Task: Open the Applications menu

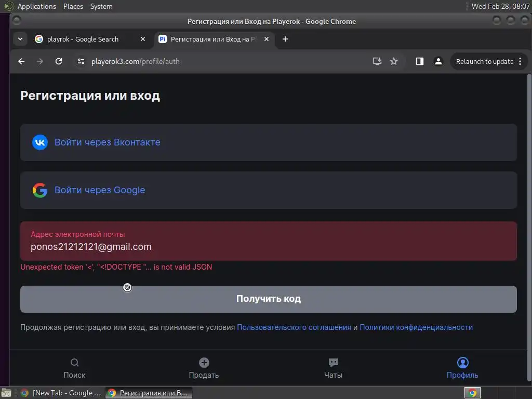Action: [37, 6]
